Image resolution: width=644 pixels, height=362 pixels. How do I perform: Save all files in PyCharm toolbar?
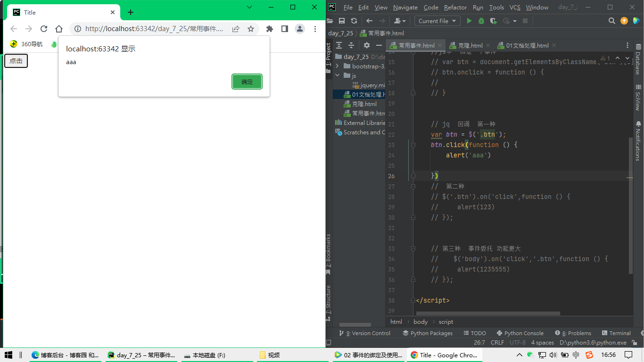(x=342, y=21)
